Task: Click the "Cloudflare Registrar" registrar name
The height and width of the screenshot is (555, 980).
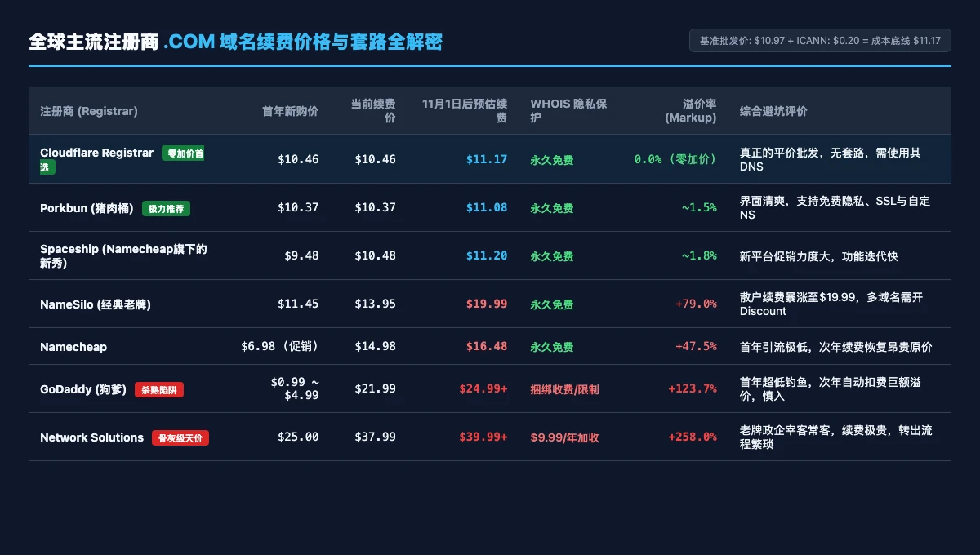Action: (96, 153)
